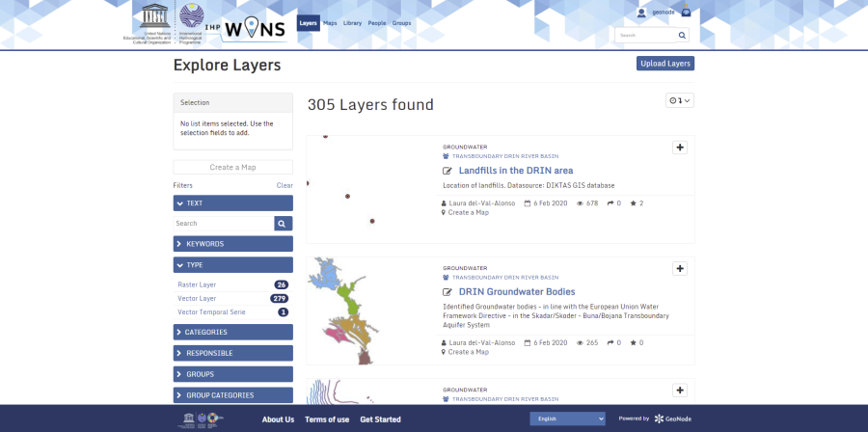This screenshot has height=432, width=868.
Task: Focus the filter text Search field
Action: (x=224, y=224)
